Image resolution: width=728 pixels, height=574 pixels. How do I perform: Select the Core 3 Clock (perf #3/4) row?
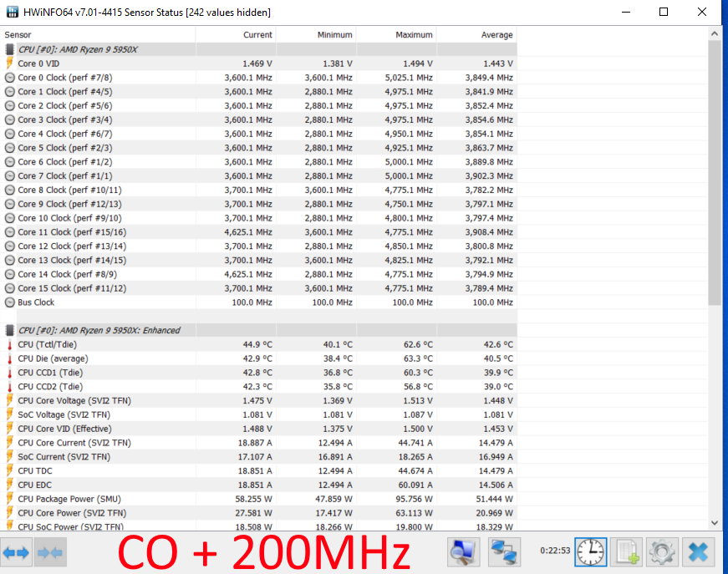258,119
